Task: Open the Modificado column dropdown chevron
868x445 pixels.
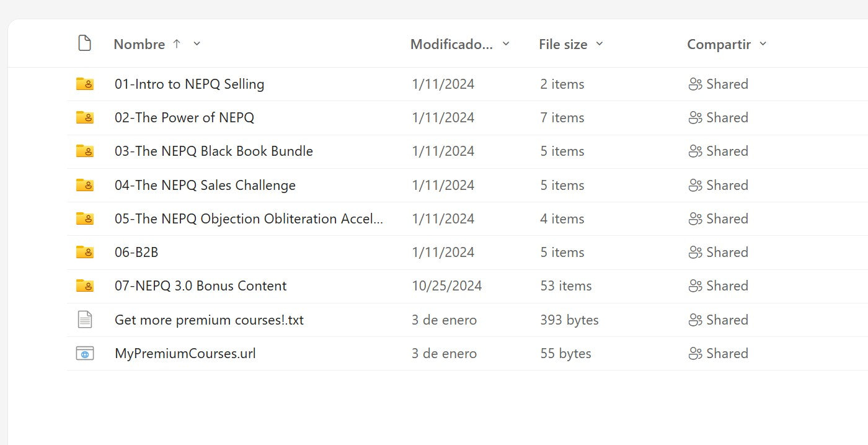Action: 506,43
